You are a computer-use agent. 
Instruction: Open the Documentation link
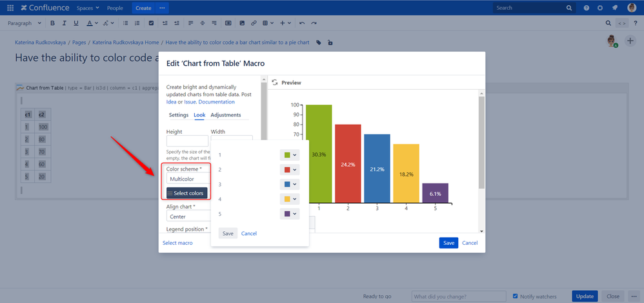[x=216, y=102]
